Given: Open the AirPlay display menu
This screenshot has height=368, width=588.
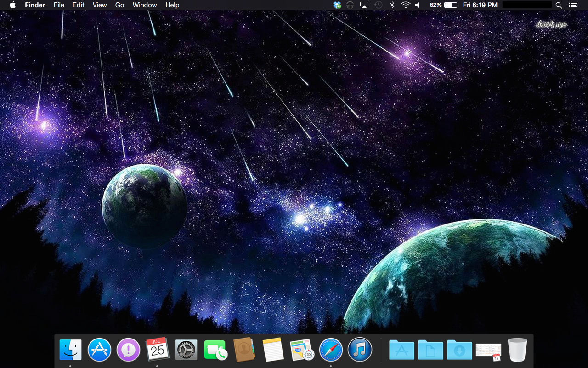Looking at the screenshot, I should coord(364,5).
